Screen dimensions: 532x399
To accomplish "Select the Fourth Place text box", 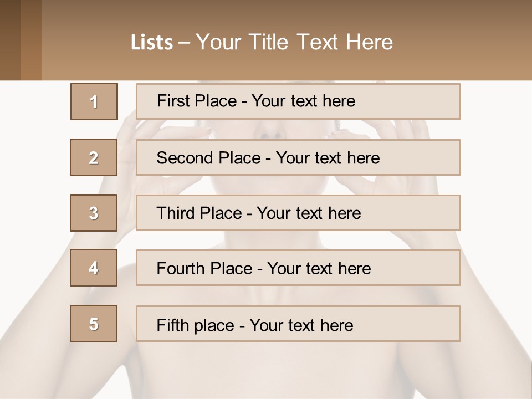I will 298,269.
